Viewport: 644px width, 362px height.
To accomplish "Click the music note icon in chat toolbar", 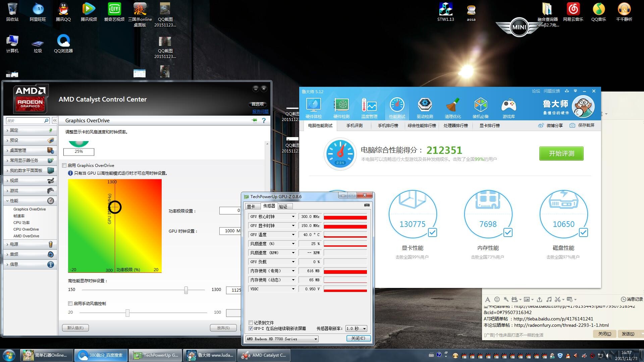I will point(549,299).
